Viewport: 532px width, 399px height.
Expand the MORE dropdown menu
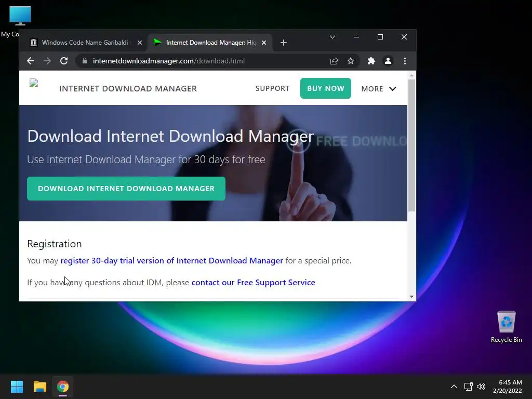click(x=379, y=89)
